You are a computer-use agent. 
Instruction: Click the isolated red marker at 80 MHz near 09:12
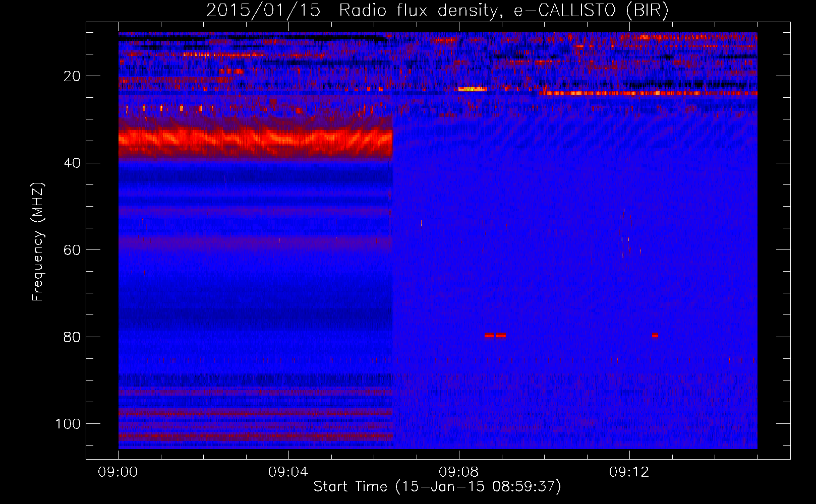[x=655, y=335]
